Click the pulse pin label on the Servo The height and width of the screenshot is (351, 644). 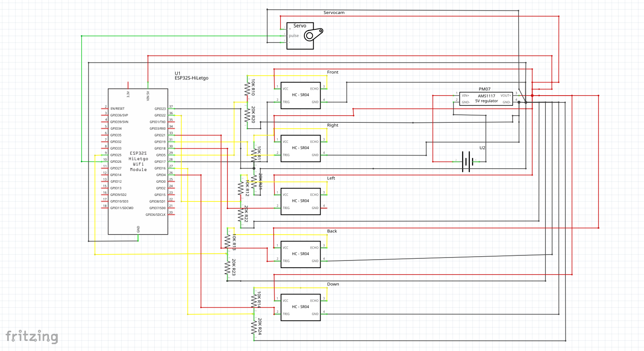[294, 36]
